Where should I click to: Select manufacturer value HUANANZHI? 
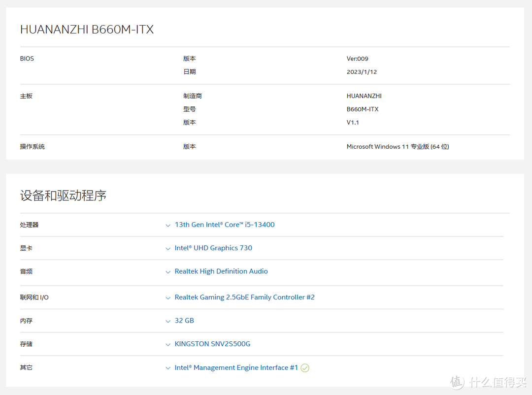pyautogui.click(x=364, y=96)
